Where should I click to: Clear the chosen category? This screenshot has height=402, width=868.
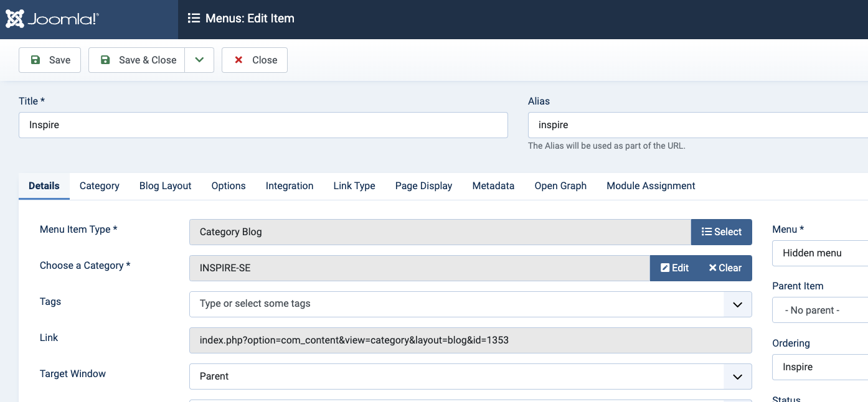[x=725, y=268]
